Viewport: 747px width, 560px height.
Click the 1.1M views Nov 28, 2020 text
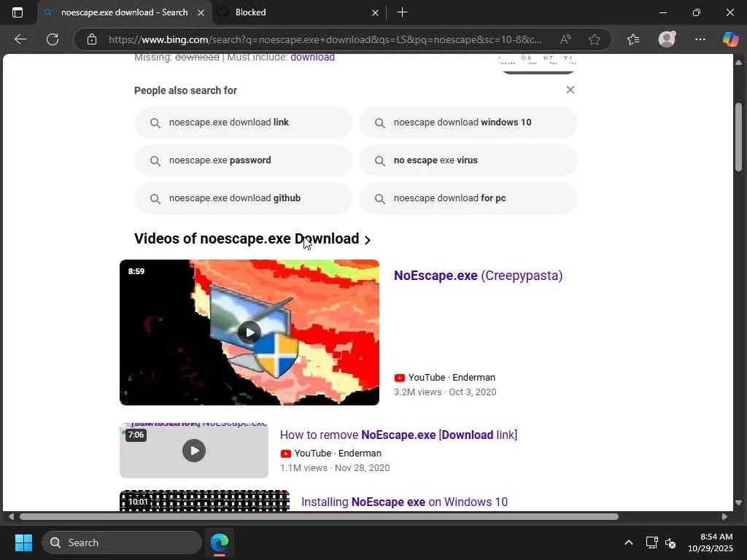335,468
